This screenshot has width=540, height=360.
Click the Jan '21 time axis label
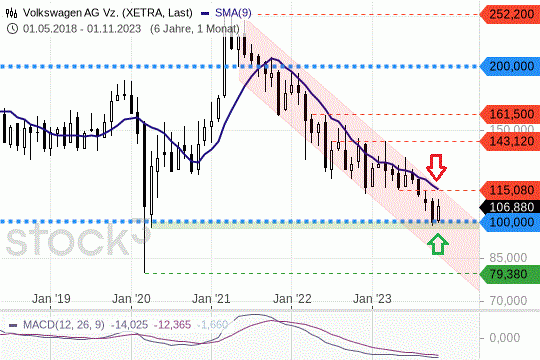[x=211, y=299]
